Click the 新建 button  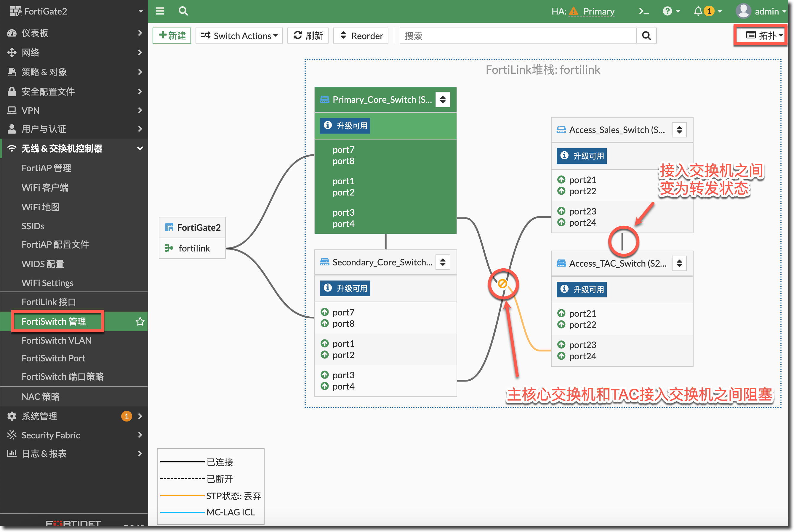tap(172, 36)
